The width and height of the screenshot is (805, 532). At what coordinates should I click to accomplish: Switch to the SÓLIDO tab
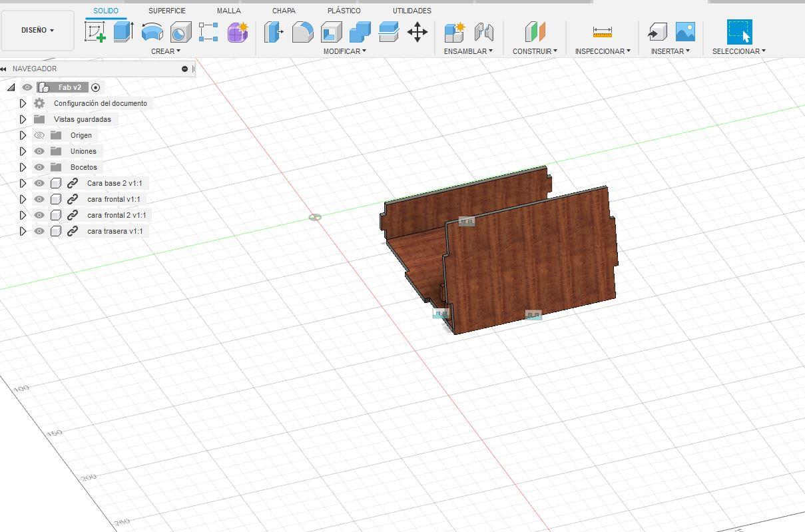click(x=106, y=11)
